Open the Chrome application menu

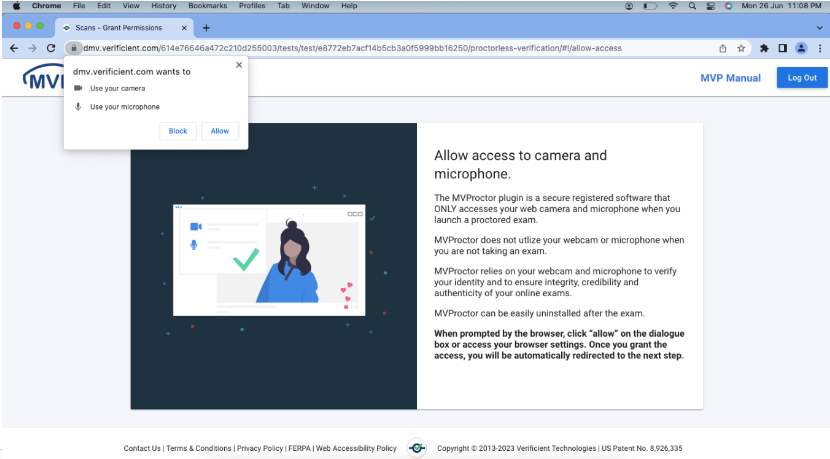[46, 6]
